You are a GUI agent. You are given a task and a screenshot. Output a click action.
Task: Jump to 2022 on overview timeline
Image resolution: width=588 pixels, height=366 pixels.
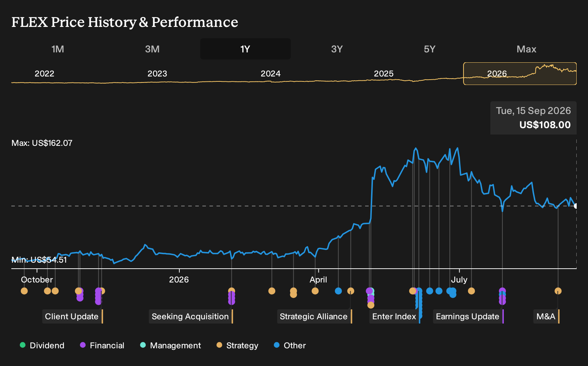coord(44,74)
